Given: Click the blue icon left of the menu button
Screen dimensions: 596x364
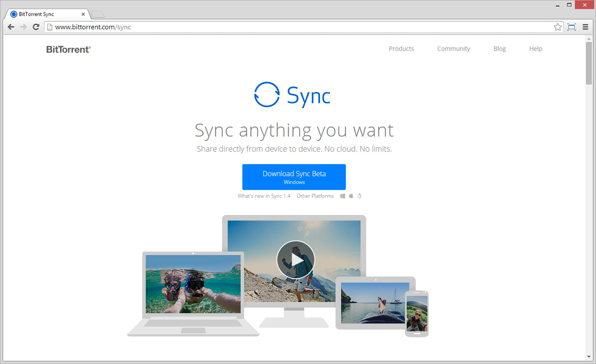Looking at the screenshot, I should click(572, 27).
